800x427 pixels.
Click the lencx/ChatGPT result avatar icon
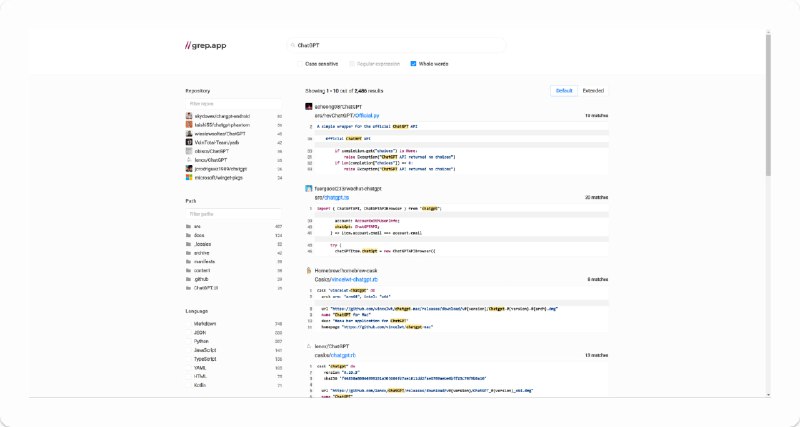coord(309,345)
